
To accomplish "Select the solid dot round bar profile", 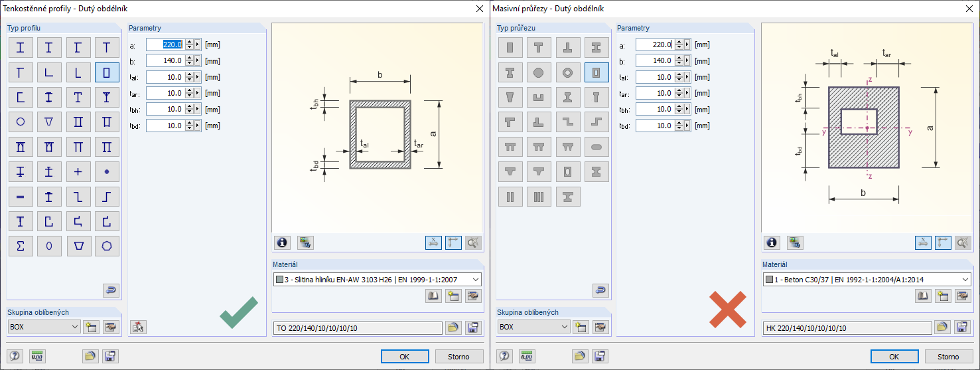I will pyautogui.click(x=107, y=171).
